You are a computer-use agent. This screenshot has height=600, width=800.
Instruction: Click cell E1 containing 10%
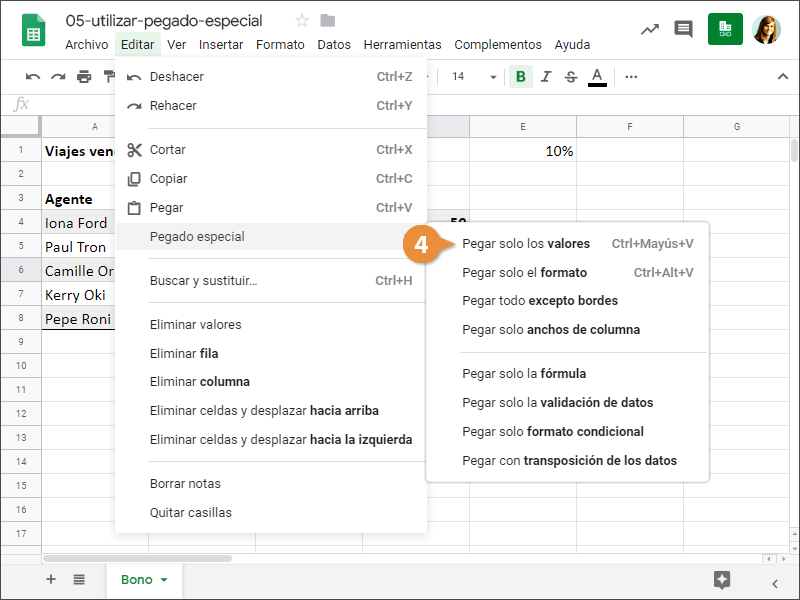[523, 151]
